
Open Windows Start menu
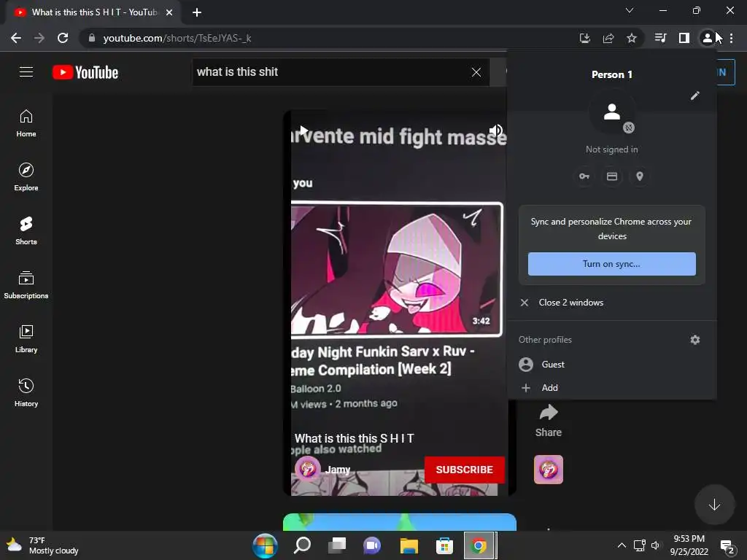(x=265, y=545)
